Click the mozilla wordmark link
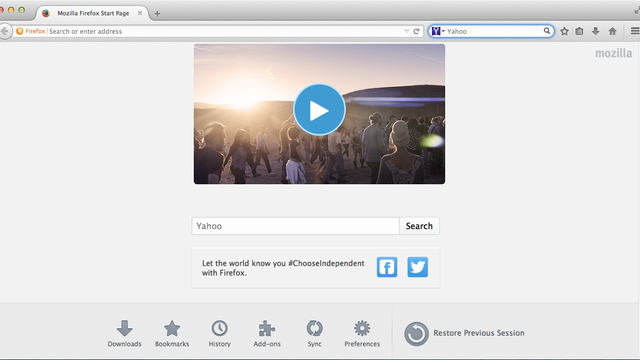This screenshot has height=360, width=640. point(613,53)
